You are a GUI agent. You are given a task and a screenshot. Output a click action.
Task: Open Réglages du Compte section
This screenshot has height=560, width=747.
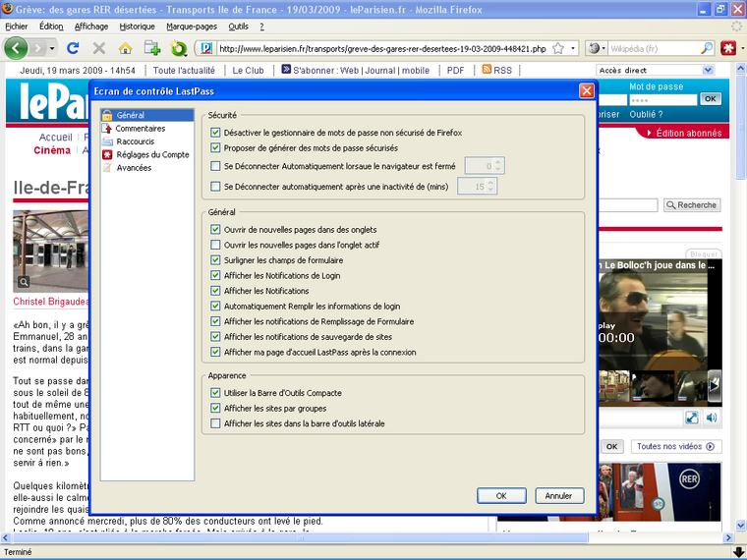(x=147, y=154)
